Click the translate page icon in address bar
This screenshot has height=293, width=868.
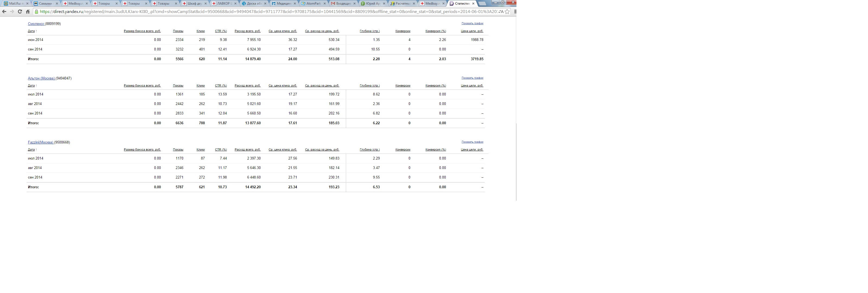[501, 11]
